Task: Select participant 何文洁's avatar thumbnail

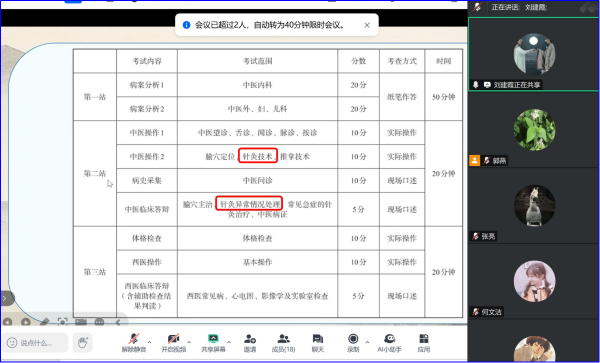Action: pyautogui.click(x=534, y=282)
